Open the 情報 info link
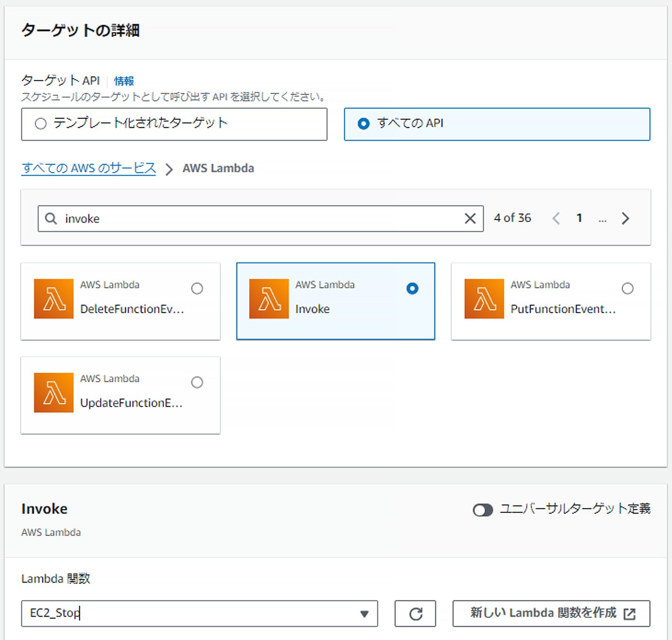672x640 pixels. pos(124,81)
